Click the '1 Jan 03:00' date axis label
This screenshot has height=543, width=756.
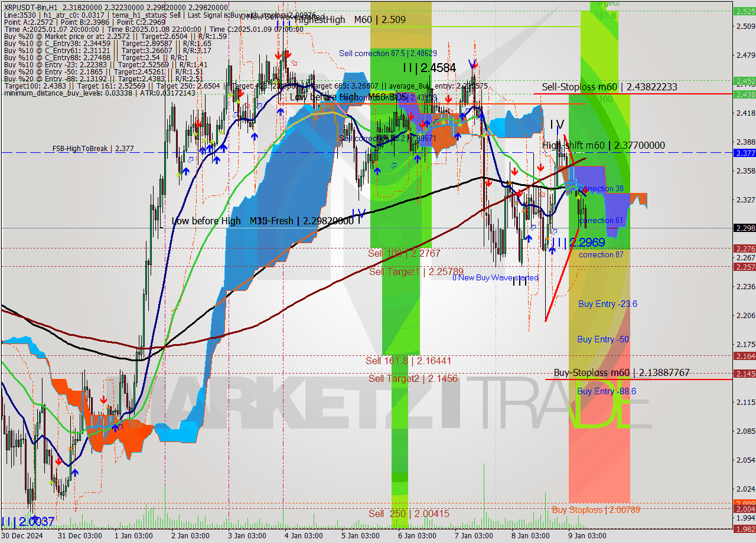coord(133,536)
